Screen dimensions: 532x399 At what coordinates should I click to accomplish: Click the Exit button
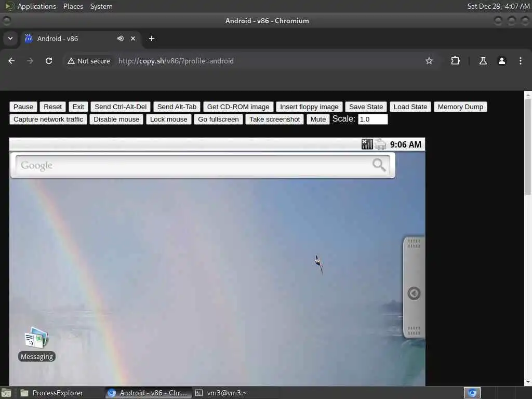[x=78, y=107]
